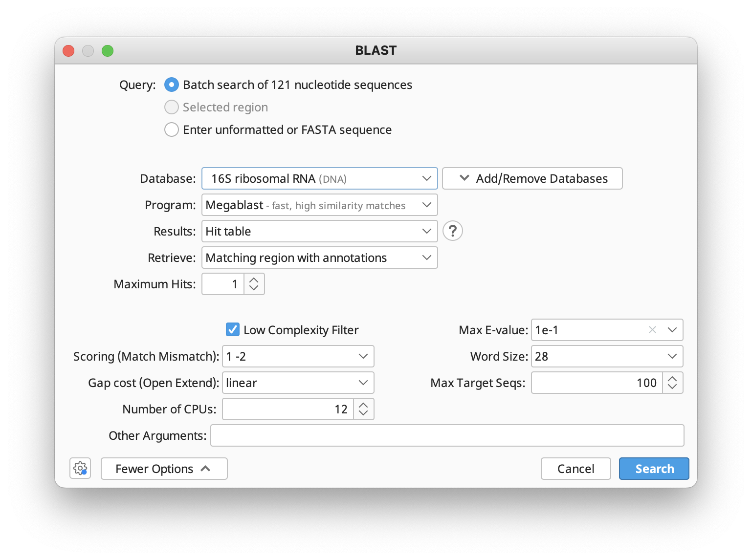
Task: Increase Number of CPUs with up arrow
Action: point(363,406)
